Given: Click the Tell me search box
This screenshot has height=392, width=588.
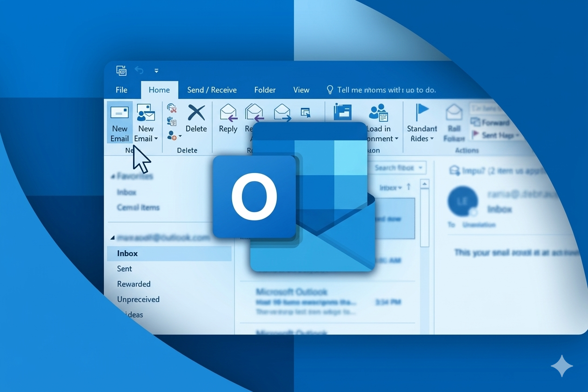Looking at the screenshot, I should click(x=386, y=90).
